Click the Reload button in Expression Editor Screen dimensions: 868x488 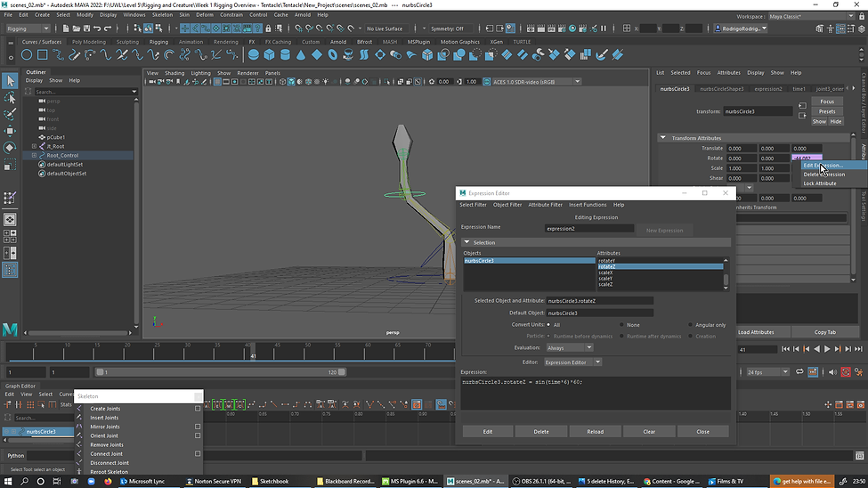coord(595,432)
